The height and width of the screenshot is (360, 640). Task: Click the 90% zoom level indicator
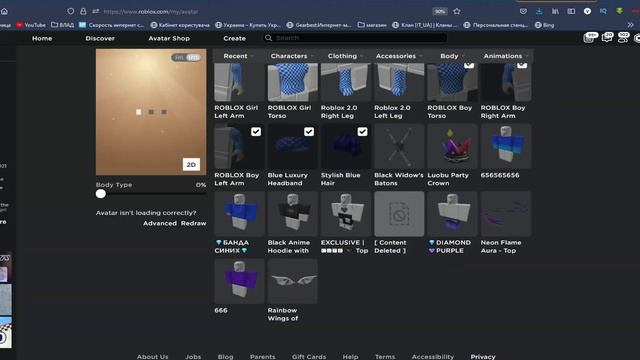(x=440, y=11)
